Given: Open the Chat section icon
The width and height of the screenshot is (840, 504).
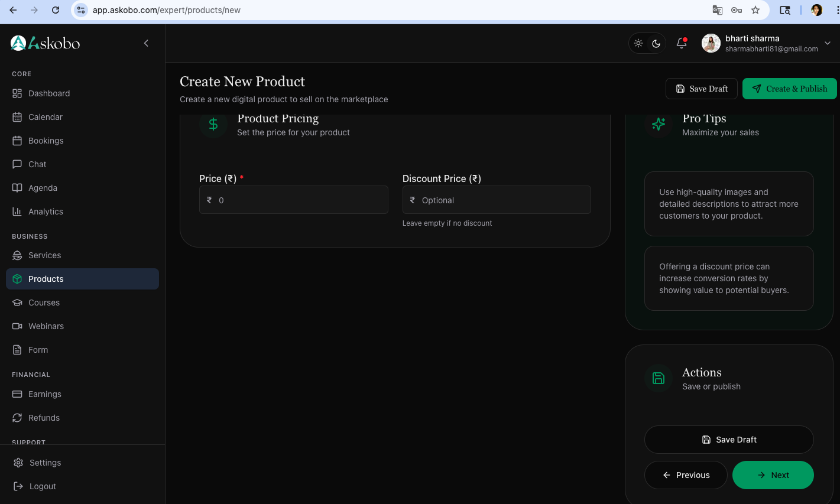Looking at the screenshot, I should (17, 164).
